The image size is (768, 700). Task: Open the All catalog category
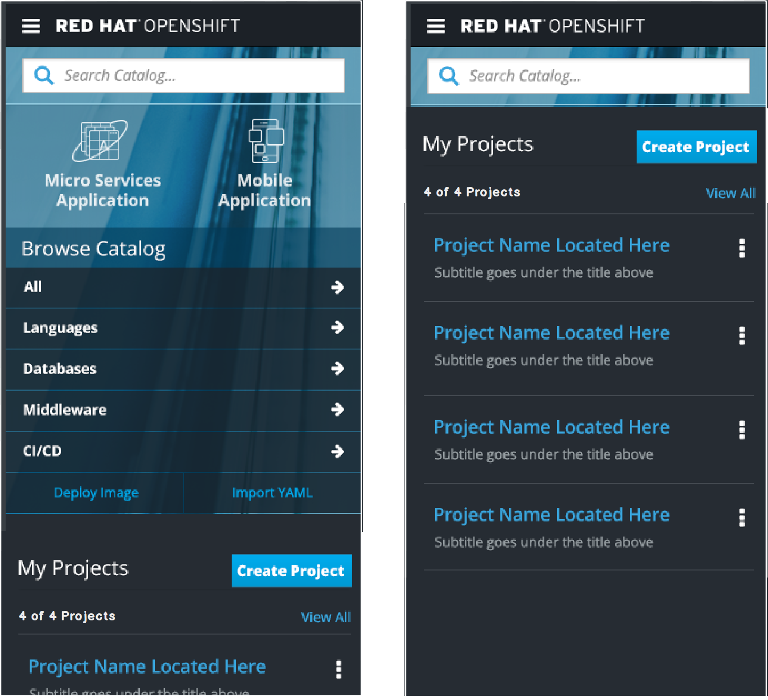pyautogui.click(x=183, y=287)
